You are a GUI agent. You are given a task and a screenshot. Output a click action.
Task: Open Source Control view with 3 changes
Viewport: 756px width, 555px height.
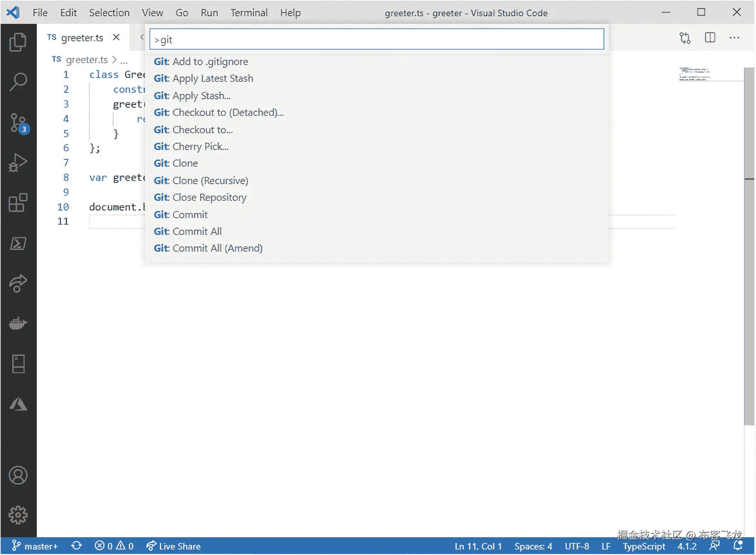pos(19,123)
